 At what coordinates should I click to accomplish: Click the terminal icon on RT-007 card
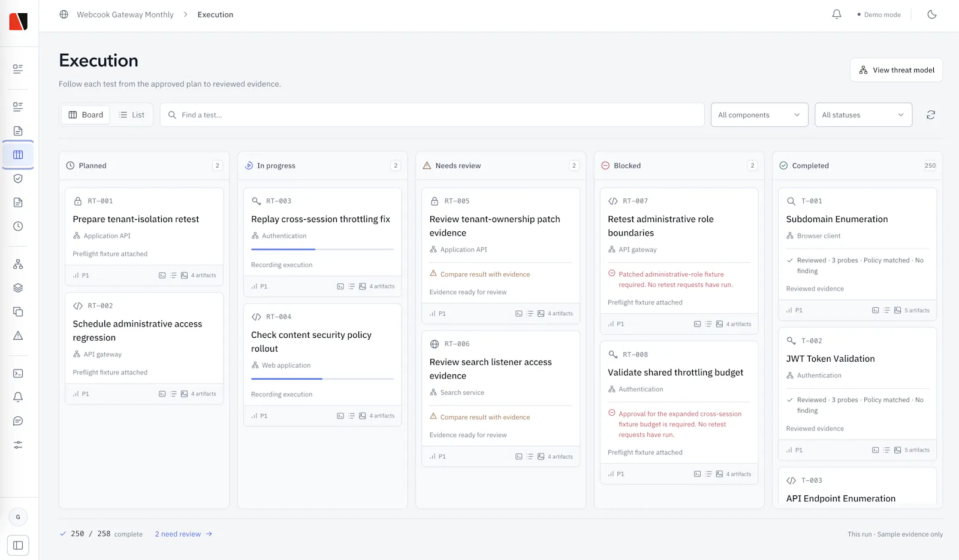tap(697, 324)
